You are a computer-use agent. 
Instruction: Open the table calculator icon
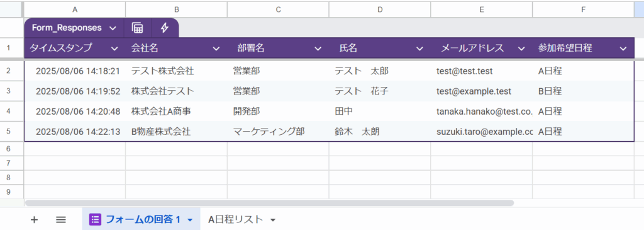click(x=137, y=28)
